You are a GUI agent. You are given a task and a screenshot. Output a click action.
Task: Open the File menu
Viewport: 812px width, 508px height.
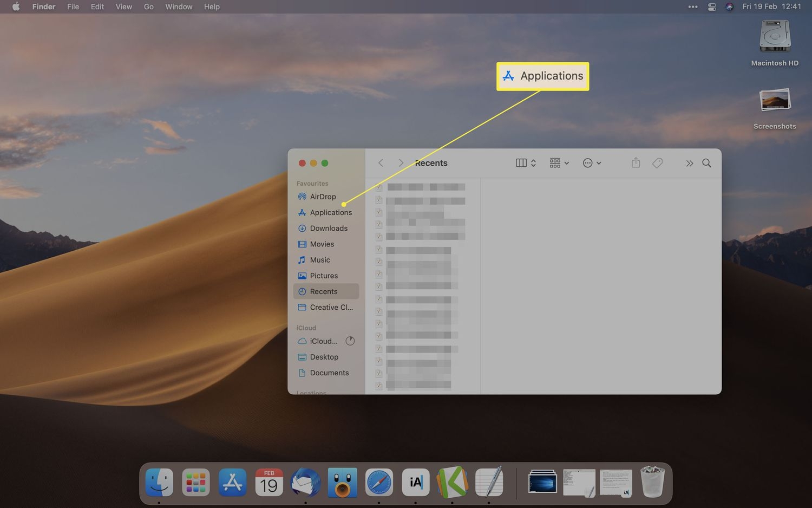tap(73, 6)
